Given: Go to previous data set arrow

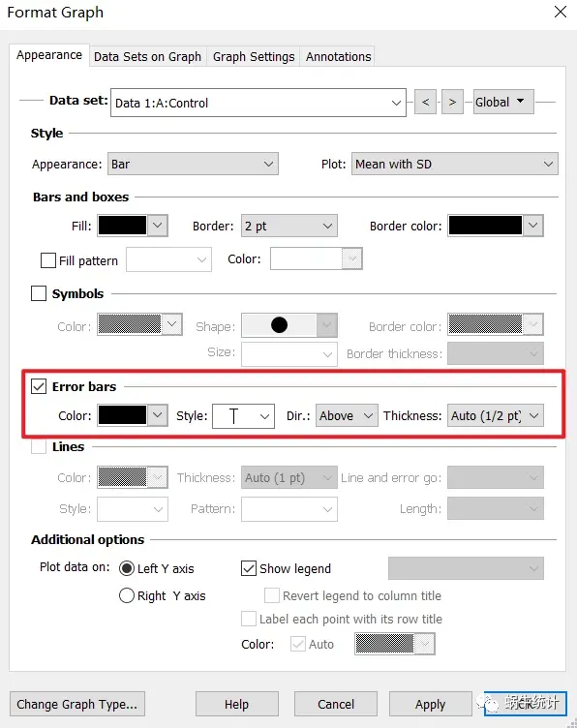Looking at the screenshot, I should click(x=425, y=103).
